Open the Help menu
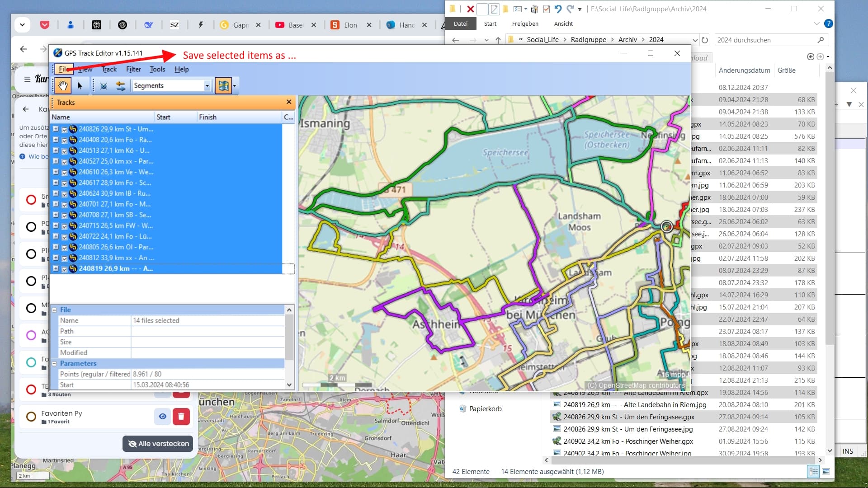The width and height of the screenshot is (868, 488). pyautogui.click(x=182, y=69)
